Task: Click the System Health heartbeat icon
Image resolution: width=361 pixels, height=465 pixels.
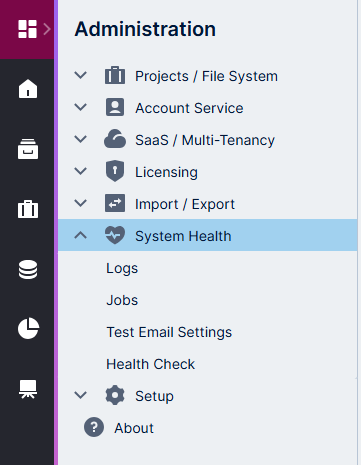Action: 115,235
